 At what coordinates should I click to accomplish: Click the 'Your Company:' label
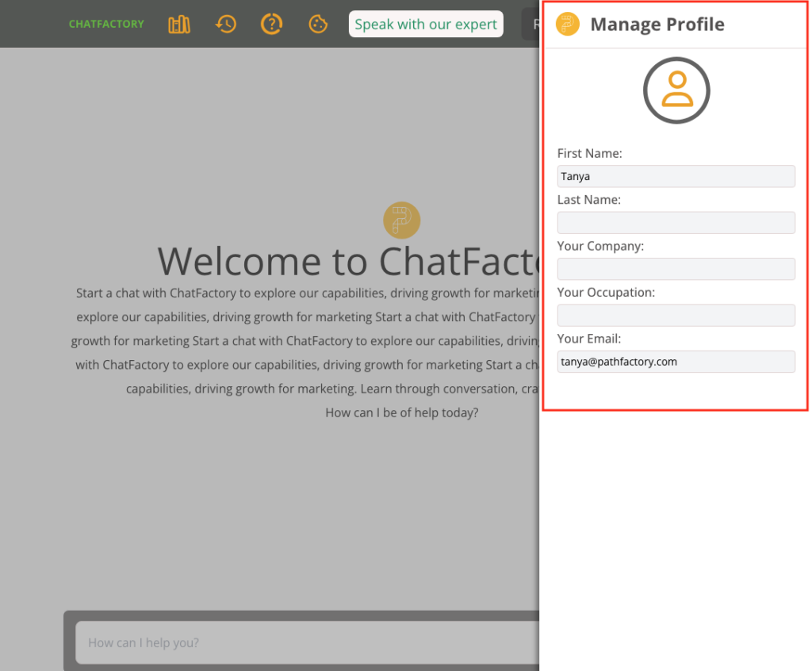click(600, 246)
